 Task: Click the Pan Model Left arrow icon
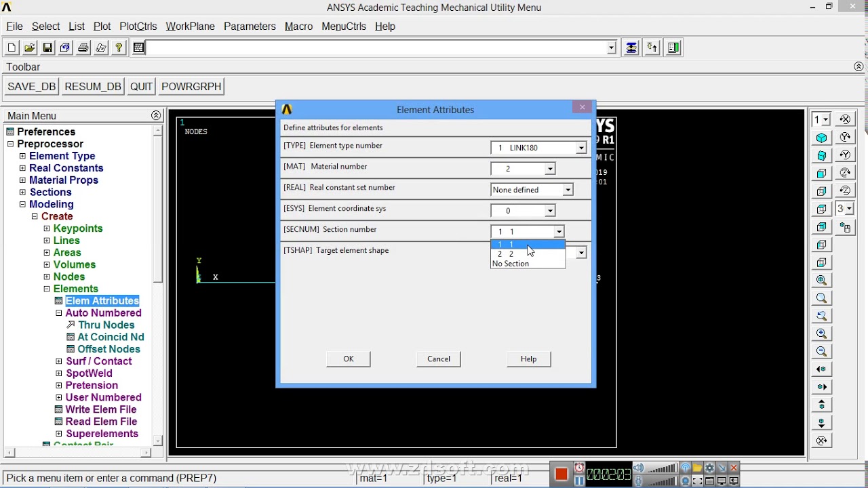822,369
